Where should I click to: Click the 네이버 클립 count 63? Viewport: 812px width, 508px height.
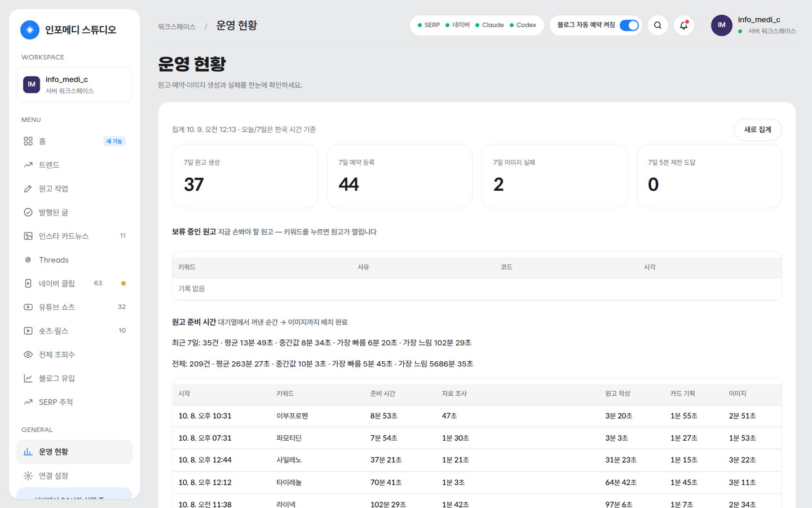98,283
